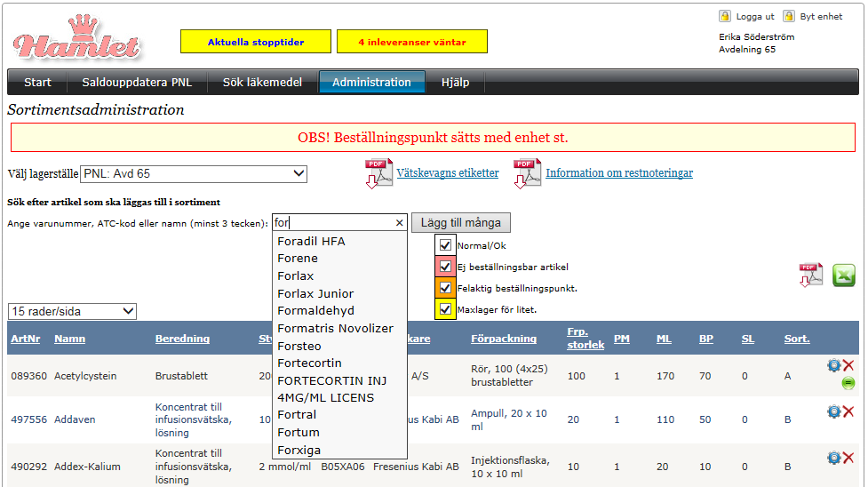Select Forene from suggestions

pyautogui.click(x=298, y=259)
